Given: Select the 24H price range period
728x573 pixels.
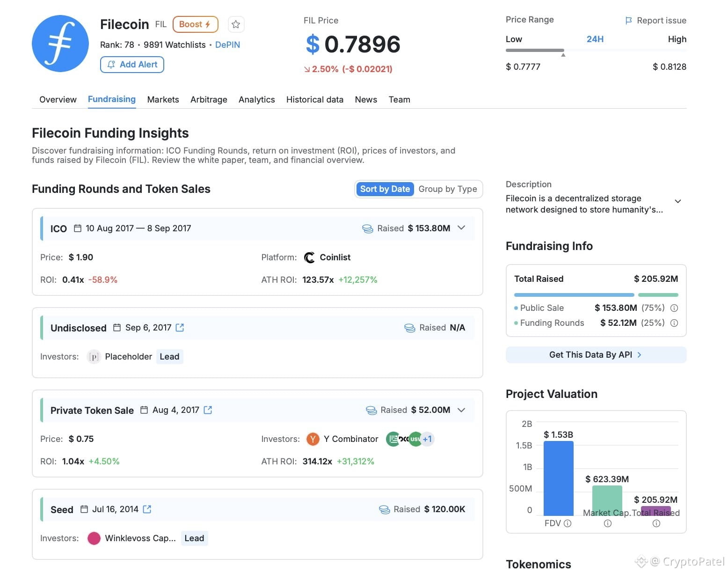Looking at the screenshot, I should pos(595,39).
